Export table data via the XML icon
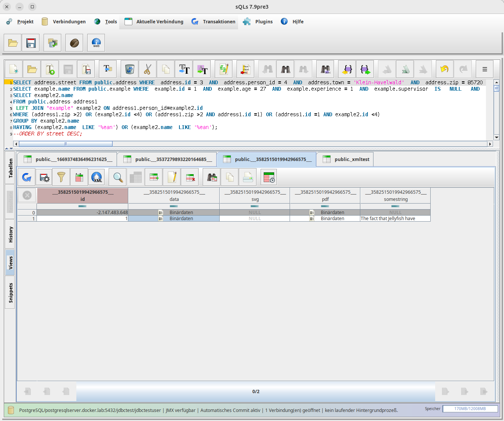This screenshot has height=421, width=504. click(x=97, y=177)
